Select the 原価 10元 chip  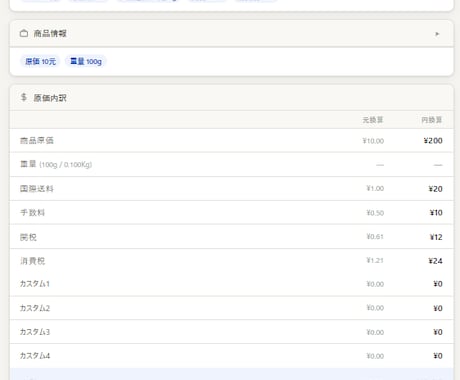tap(40, 61)
